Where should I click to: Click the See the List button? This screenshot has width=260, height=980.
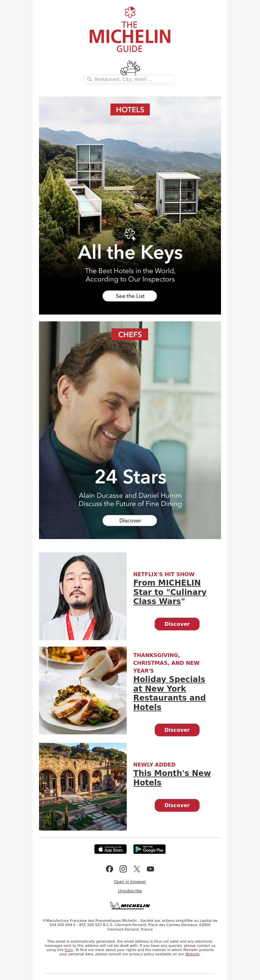pyautogui.click(x=130, y=296)
